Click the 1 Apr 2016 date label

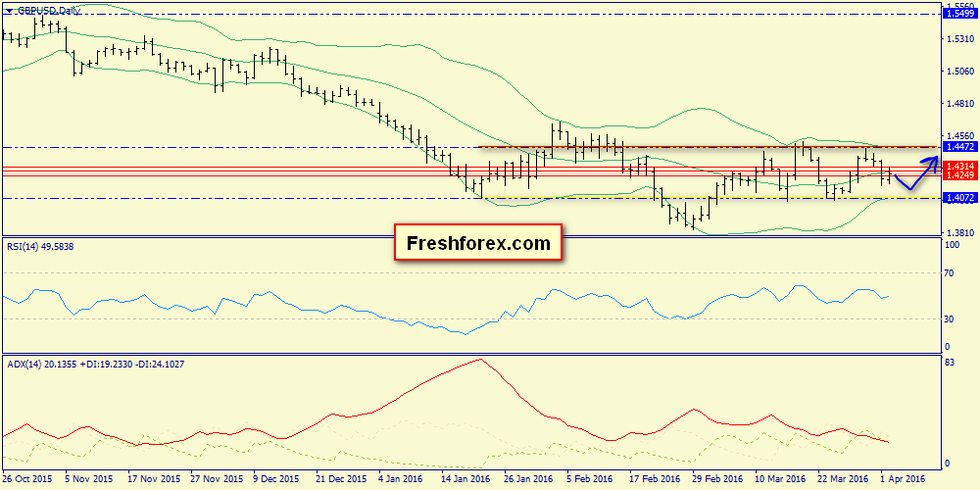(901, 477)
